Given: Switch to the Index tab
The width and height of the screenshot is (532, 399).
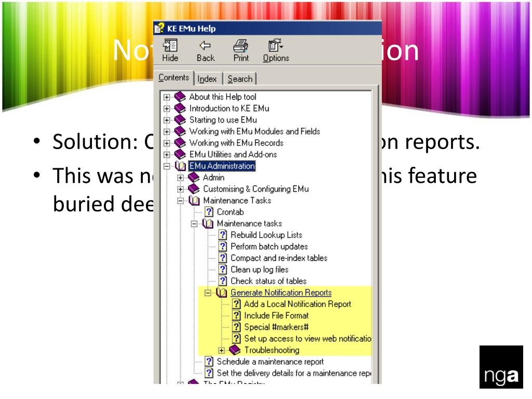Looking at the screenshot, I should [x=207, y=79].
